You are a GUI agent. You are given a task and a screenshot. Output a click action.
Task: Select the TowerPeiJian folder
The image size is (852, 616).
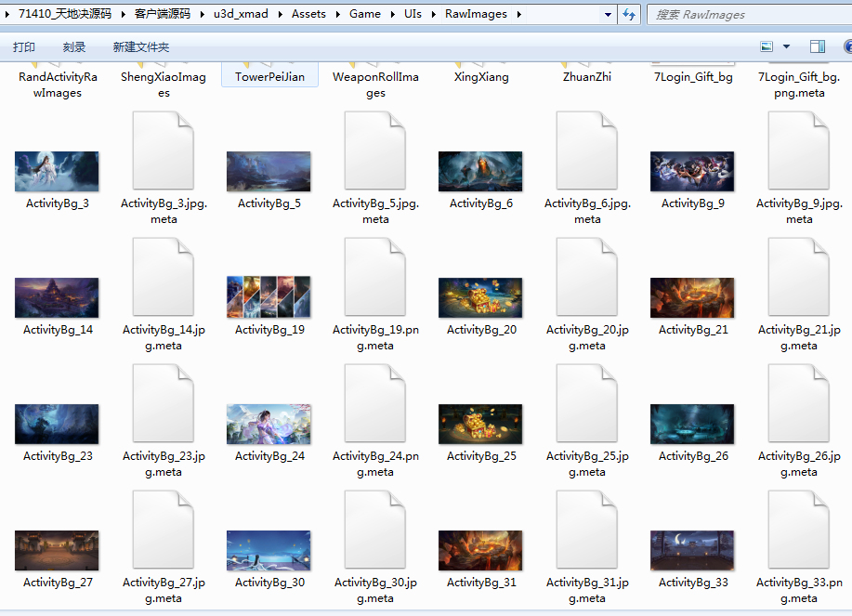[270, 74]
